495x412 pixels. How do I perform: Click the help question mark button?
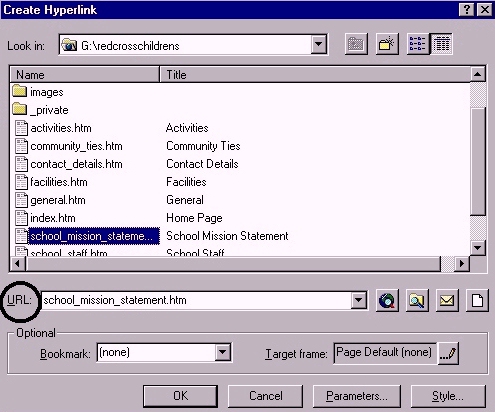coord(467,10)
